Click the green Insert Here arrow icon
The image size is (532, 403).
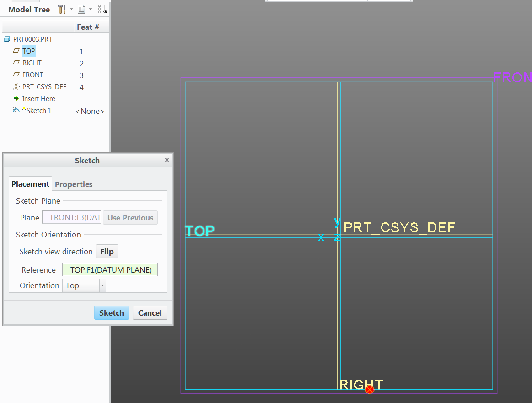pyautogui.click(x=16, y=98)
